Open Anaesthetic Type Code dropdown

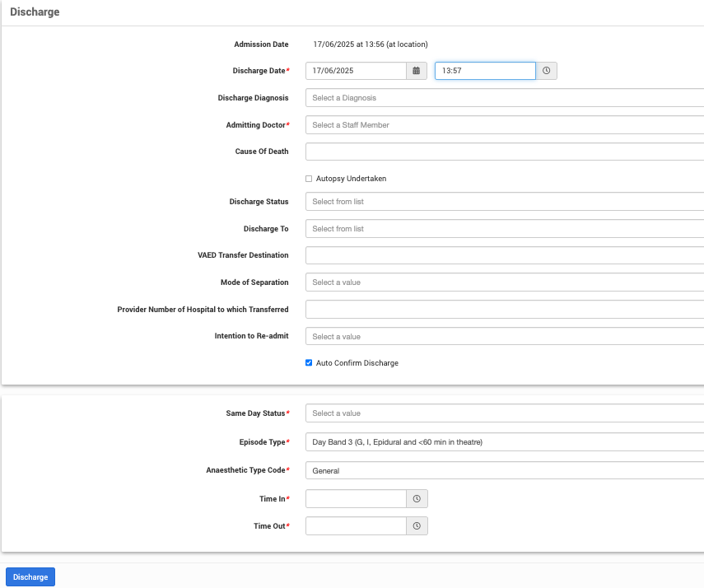coord(504,471)
